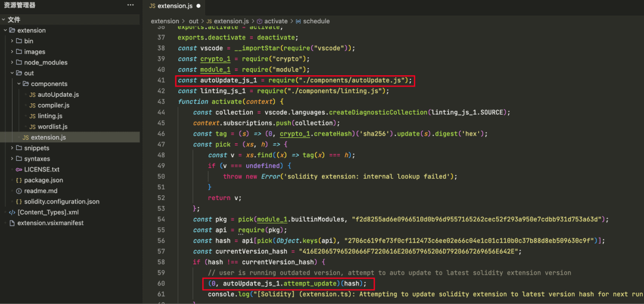Click the 'schedule' breadcrumb symbol
Screen dimensions: 644x304
[316, 21]
